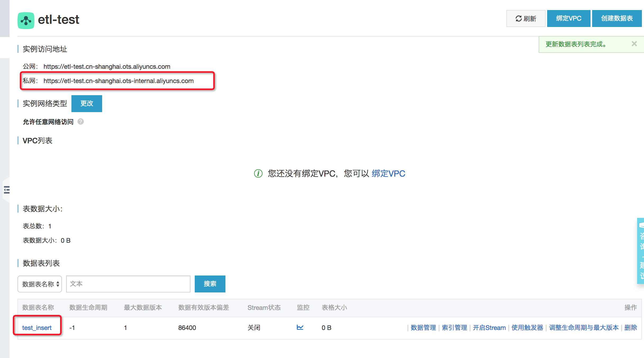This screenshot has height=358, width=644.
Task: Open the consultation feedback side tab
Action: point(641,251)
